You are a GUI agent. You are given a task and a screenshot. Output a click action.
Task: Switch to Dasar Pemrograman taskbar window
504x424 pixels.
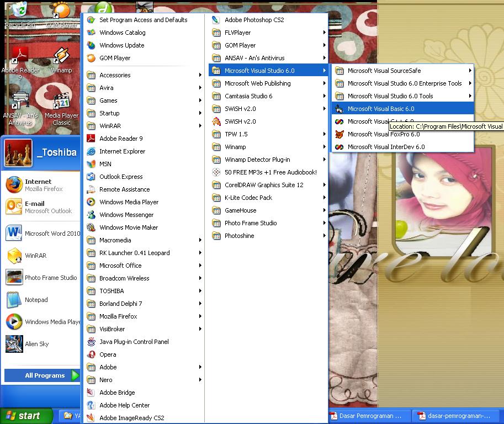tap(370, 416)
